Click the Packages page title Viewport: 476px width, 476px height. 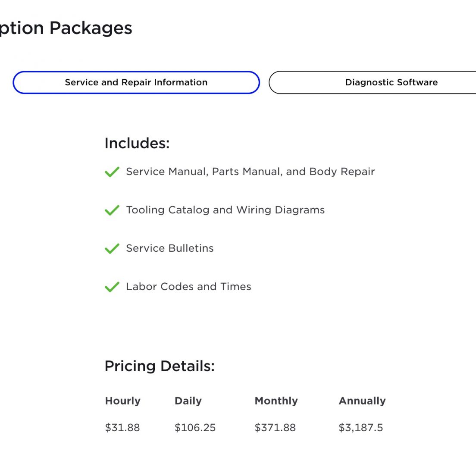coord(66,28)
